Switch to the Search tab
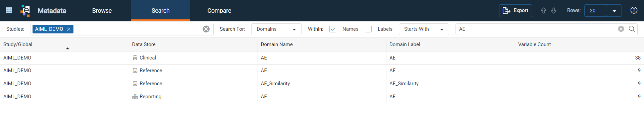The image size is (644, 131). (160, 10)
